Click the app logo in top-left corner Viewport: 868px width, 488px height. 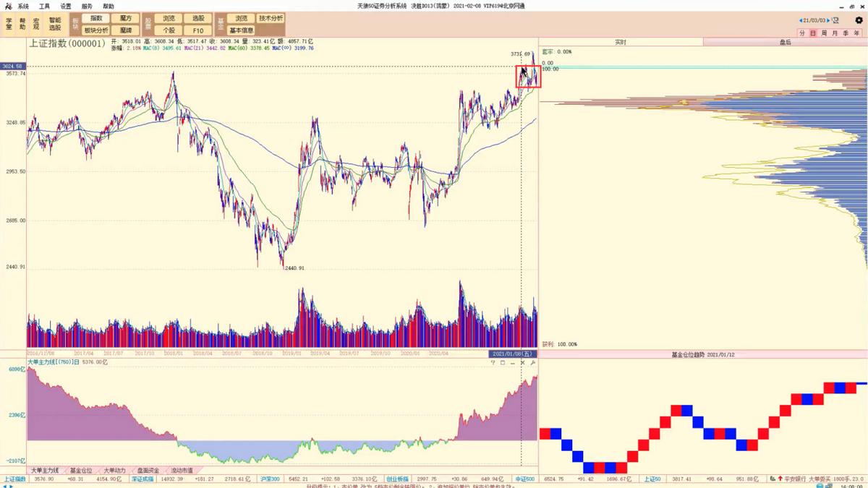point(8,6)
